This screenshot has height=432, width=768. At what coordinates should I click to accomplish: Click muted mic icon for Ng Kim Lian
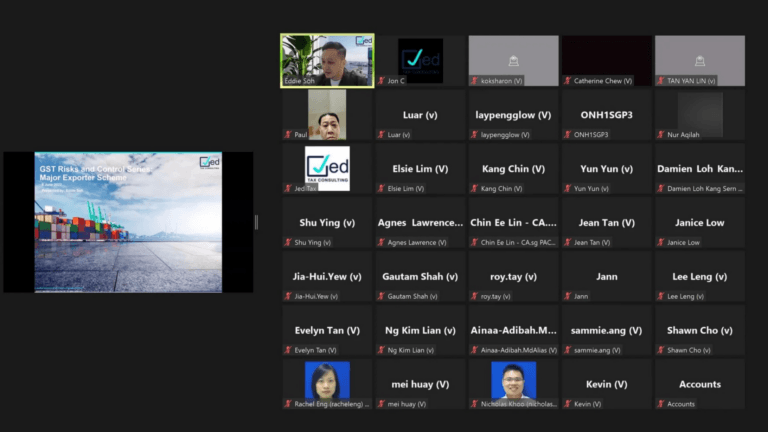[x=381, y=350]
